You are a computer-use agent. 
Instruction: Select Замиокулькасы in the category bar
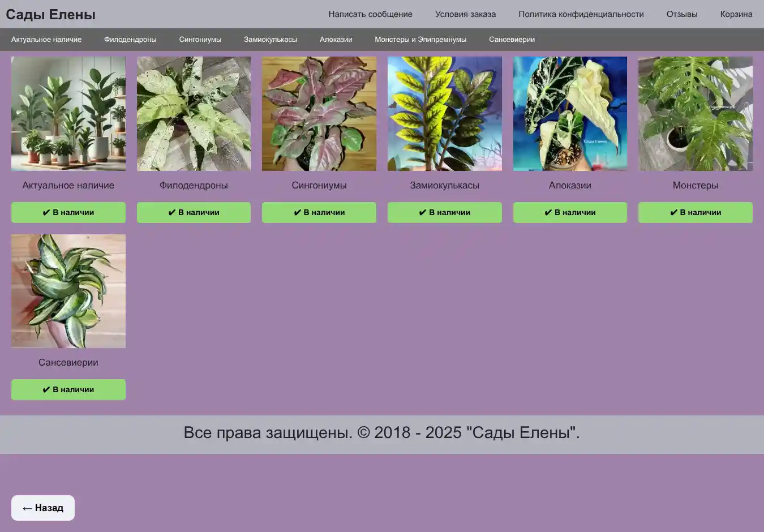(271, 40)
